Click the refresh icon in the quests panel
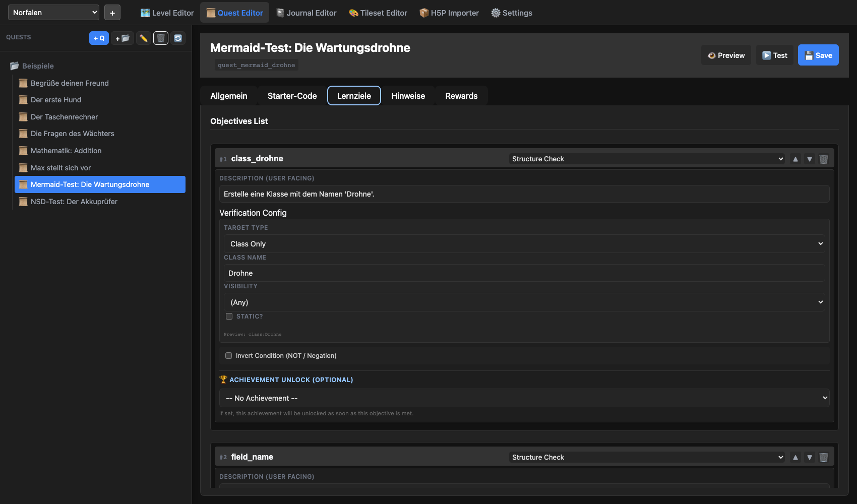 point(177,38)
